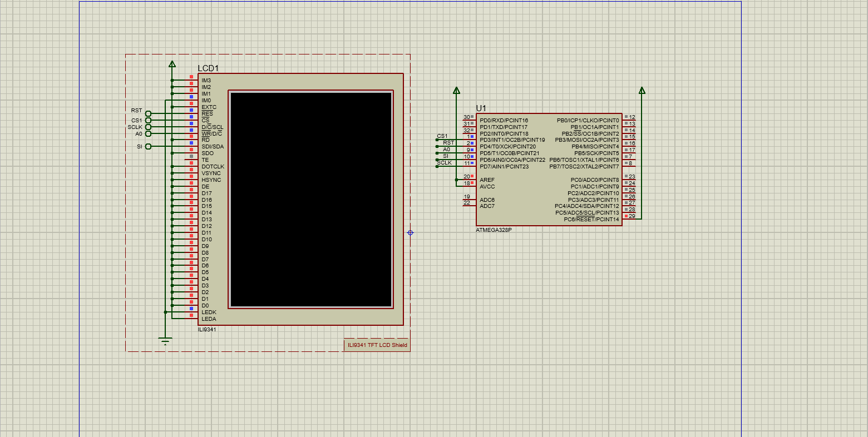Click the IM0 pin label on LCD1
Screen dimensions: 868x437
(206, 101)
